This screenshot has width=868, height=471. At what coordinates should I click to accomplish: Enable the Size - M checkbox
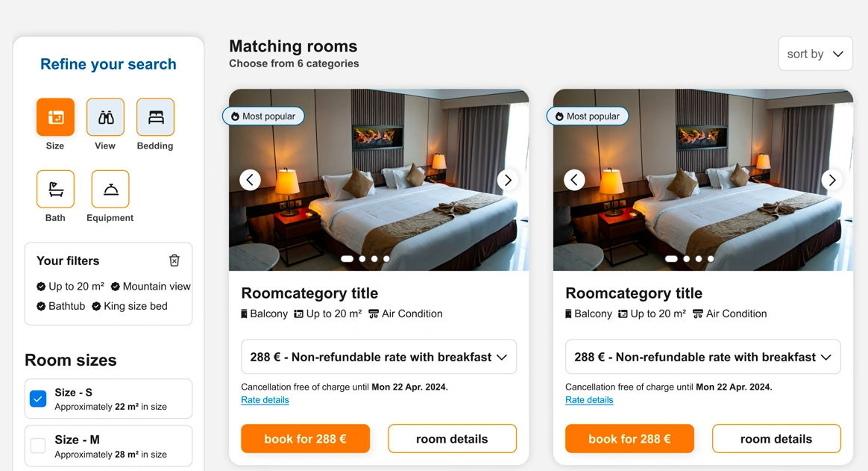pyautogui.click(x=38, y=446)
